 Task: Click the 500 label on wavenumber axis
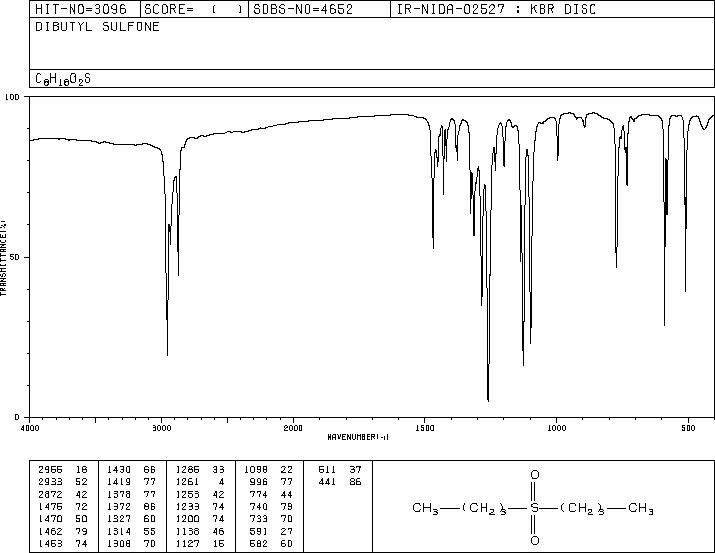688,428
